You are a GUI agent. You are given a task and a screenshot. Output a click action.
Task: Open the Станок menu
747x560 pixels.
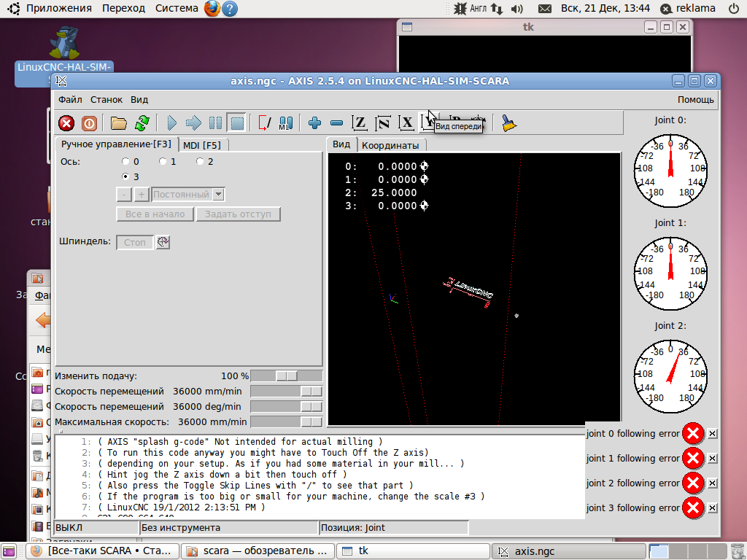pos(107,100)
